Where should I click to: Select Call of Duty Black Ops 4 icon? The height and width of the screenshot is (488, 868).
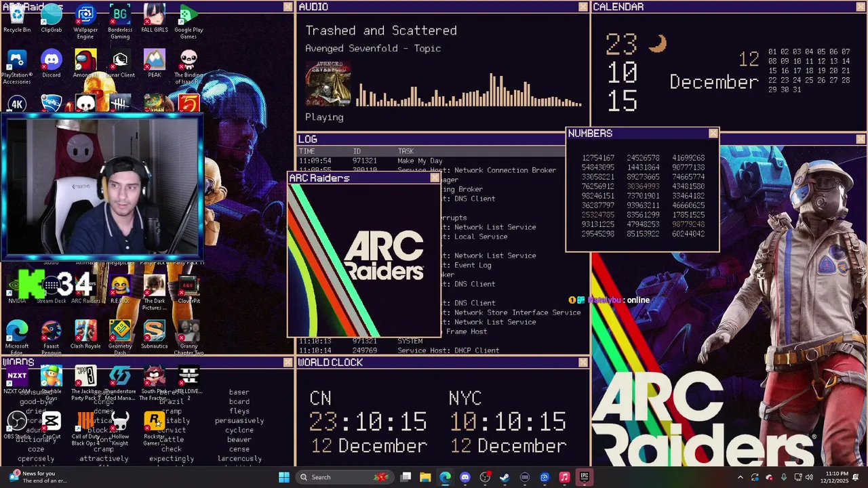point(85,428)
